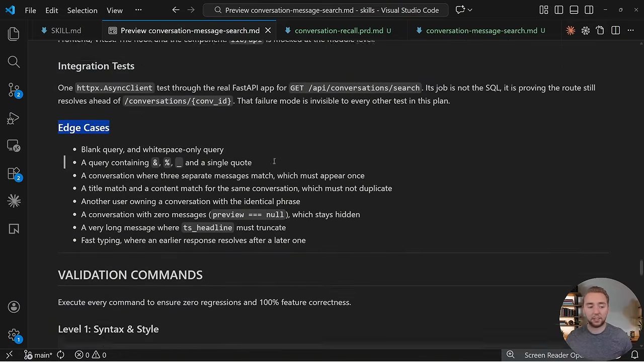The image size is (644, 362).
Task: Open the title bar overflow menu ellipsis
Action: (x=138, y=10)
